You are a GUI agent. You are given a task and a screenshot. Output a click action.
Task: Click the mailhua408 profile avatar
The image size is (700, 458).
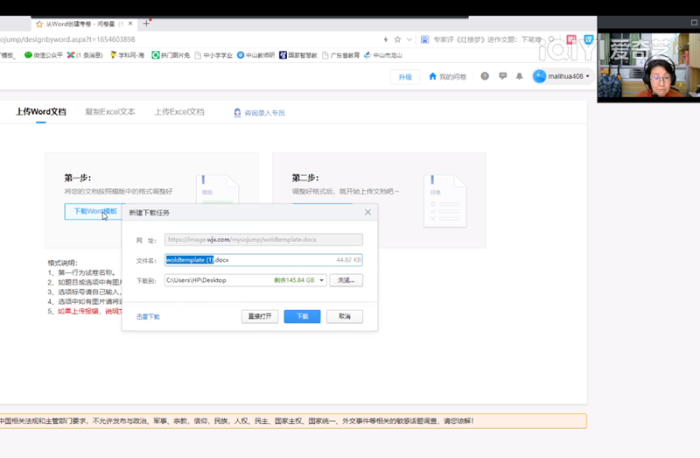click(x=540, y=76)
